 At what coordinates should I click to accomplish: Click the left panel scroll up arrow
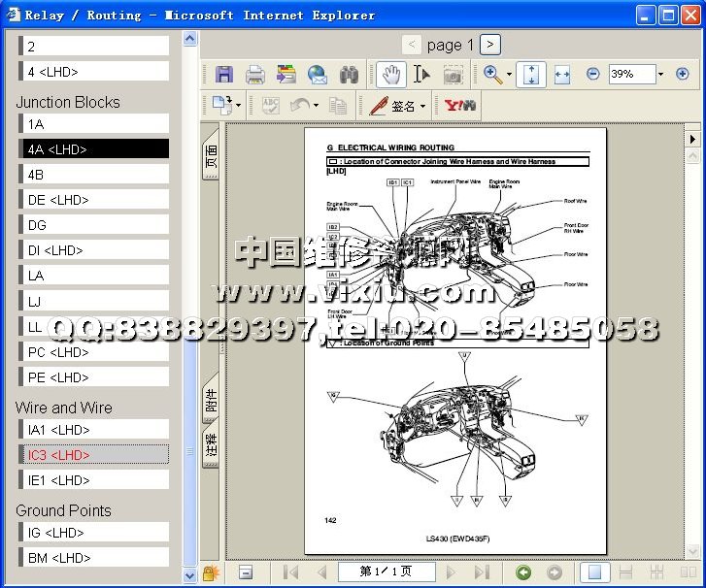coord(190,39)
